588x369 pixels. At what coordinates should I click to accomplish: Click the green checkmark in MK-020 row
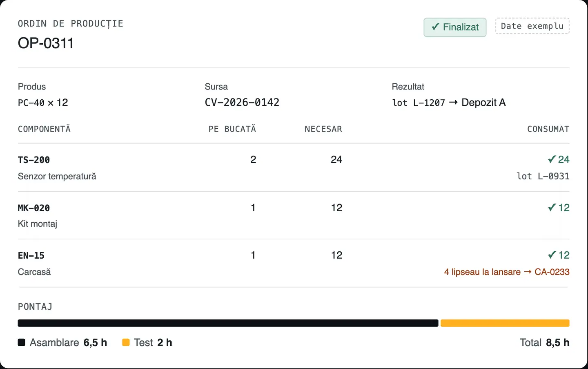click(552, 208)
